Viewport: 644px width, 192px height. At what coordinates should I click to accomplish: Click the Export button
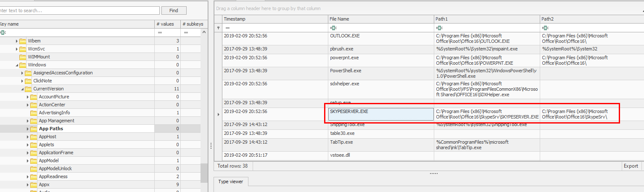[x=631, y=166]
